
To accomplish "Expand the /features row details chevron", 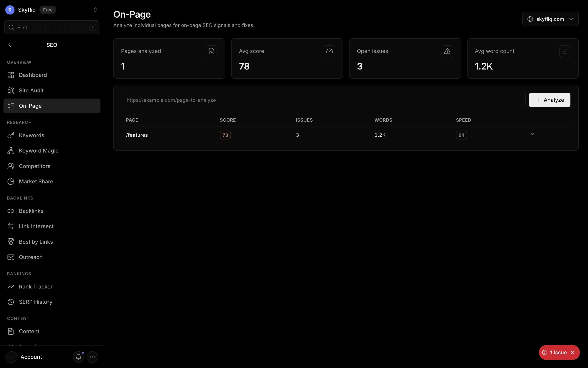I will click(532, 134).
